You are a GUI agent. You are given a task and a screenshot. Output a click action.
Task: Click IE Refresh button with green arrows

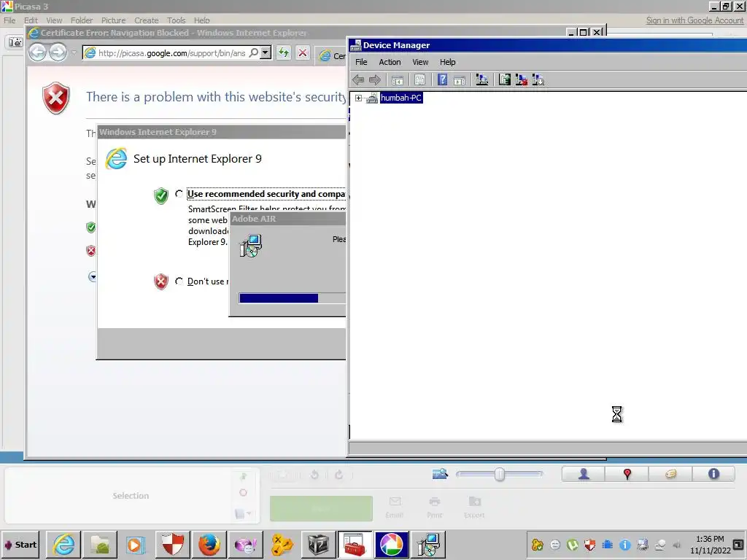coord(284,52)
